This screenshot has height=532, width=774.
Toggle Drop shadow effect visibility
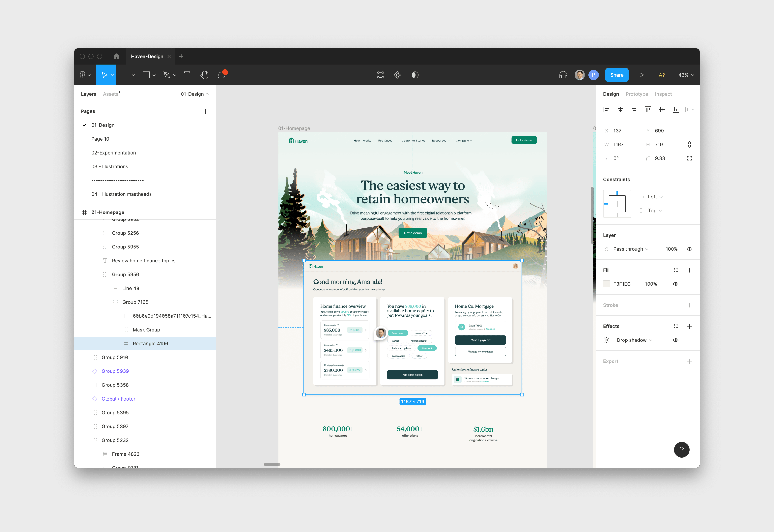point(676,340)
